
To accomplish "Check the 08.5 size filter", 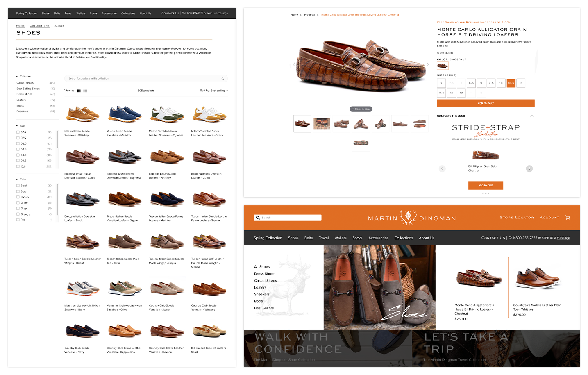I will (18, 149).
